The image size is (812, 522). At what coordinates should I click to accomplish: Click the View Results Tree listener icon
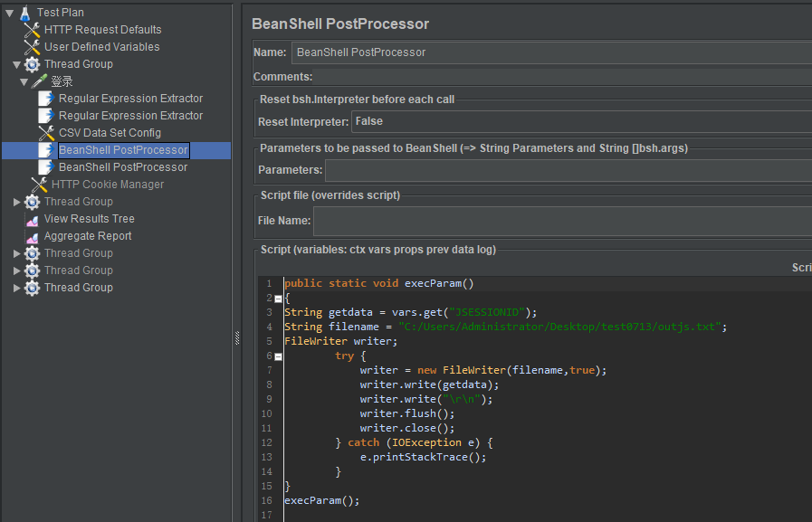pyautogui.click(x=32, y=219)
